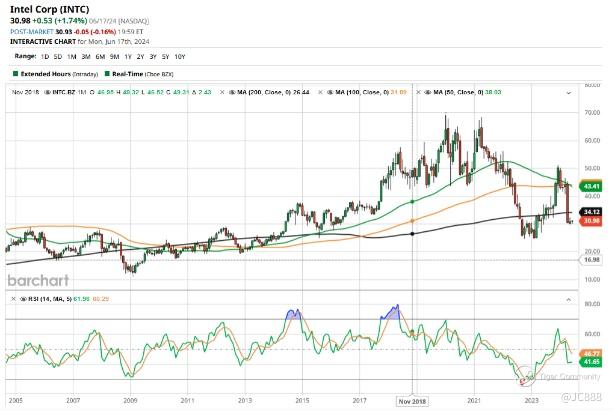Select the 3Y range
Viewport: 613px width, 411px height.
(153, 57)
